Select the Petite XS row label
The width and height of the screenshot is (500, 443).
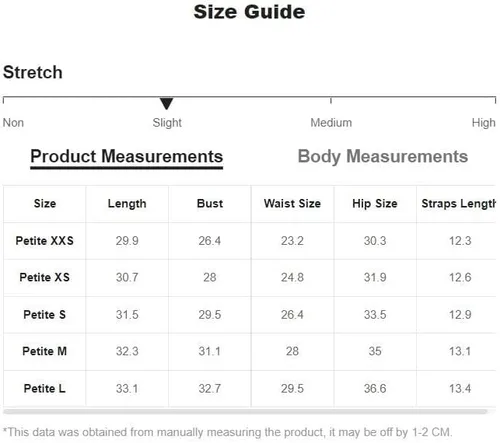coord(45,277)
